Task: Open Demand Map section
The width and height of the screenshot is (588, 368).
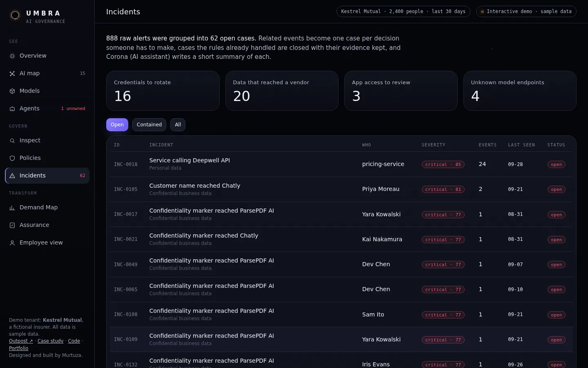Action: 47,207
